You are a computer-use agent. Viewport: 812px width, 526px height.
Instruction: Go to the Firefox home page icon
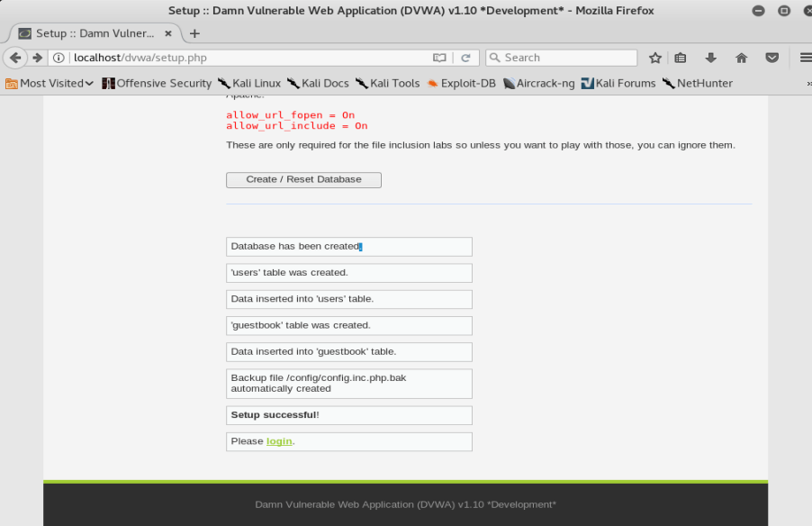point(742,58)
